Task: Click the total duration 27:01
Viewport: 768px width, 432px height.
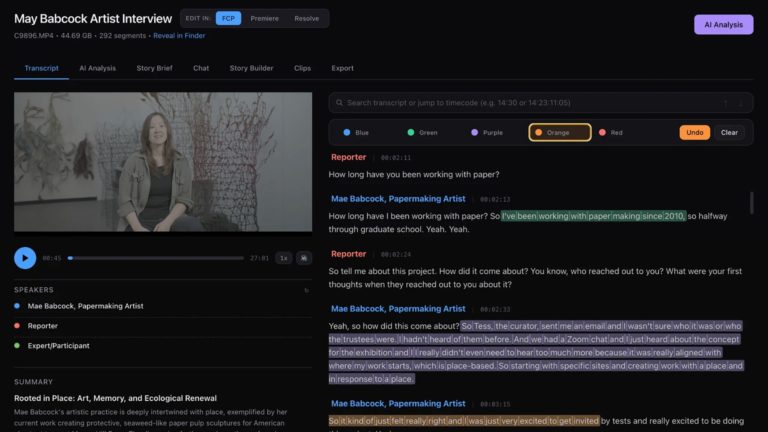Action: [x=259, y=258]
